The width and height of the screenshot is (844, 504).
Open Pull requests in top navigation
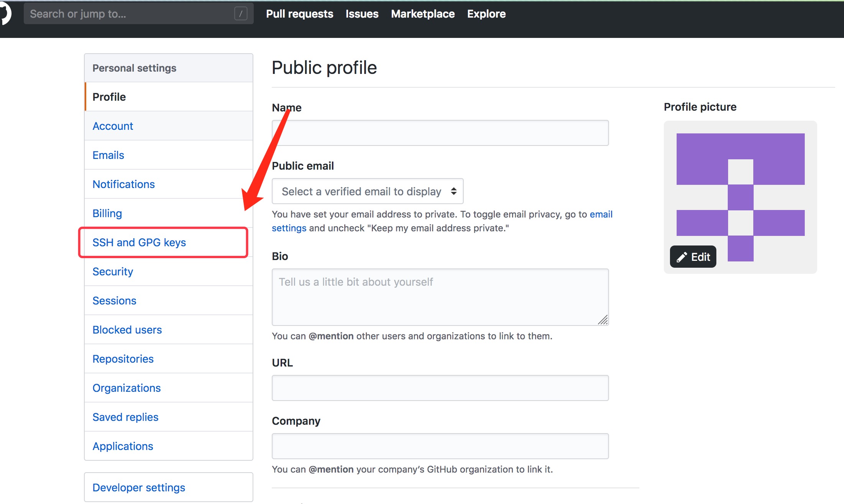click(x=300, y=14)
